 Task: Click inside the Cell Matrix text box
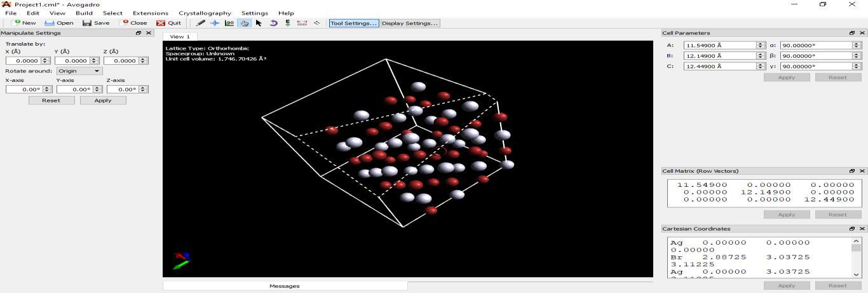pos(764,193)
